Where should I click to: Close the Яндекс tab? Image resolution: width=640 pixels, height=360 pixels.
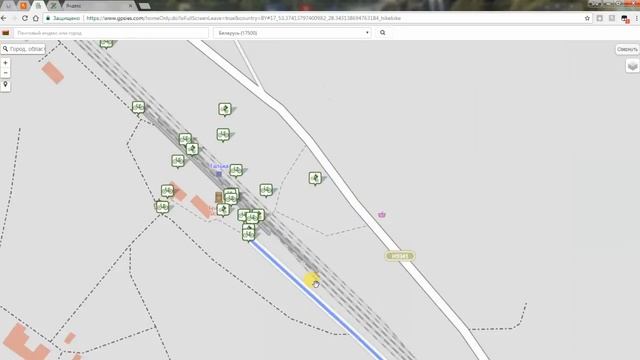pos(130,6)
